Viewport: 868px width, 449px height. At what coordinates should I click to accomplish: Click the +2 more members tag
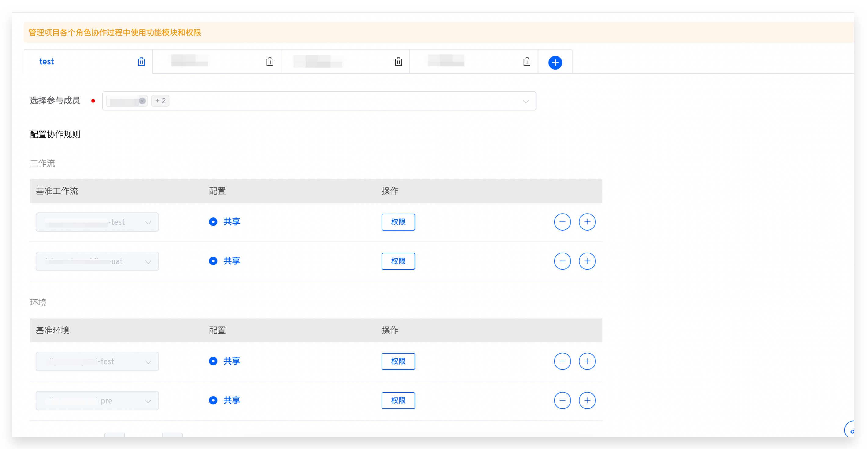tap(161, 101)
